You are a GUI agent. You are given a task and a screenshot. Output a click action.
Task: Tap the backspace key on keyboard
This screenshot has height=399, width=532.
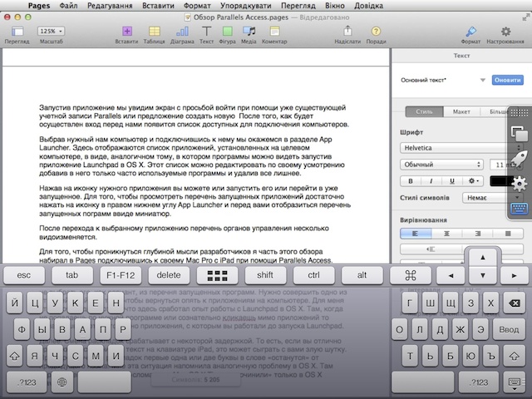(515, 303)
